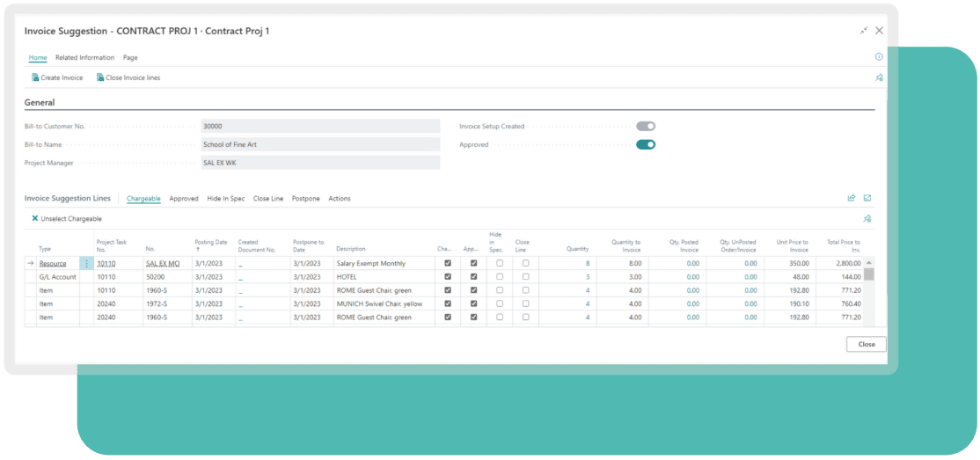Click the pin icon in lines toolbar
This screenshot has height=460, width=980.
click(867, 218)
